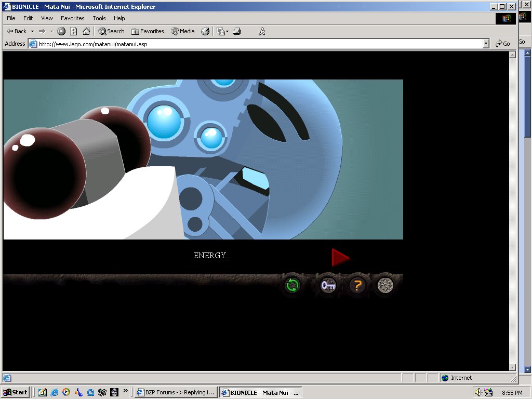The width and height of the screenshot is (532, 399).
Task: Click the silver key icon in game bar
Action: 328,285
